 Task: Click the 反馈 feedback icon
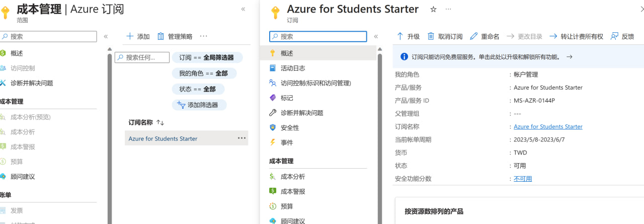(614, 36)
